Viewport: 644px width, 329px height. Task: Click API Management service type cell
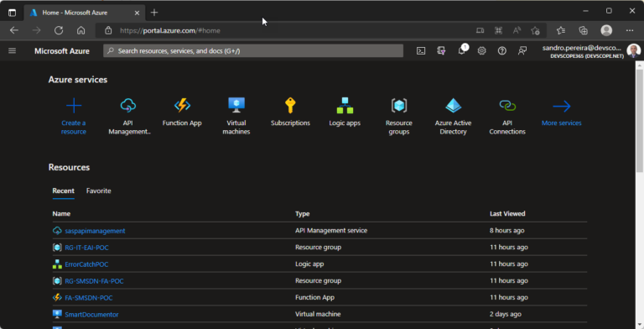(x=331, y=231)
